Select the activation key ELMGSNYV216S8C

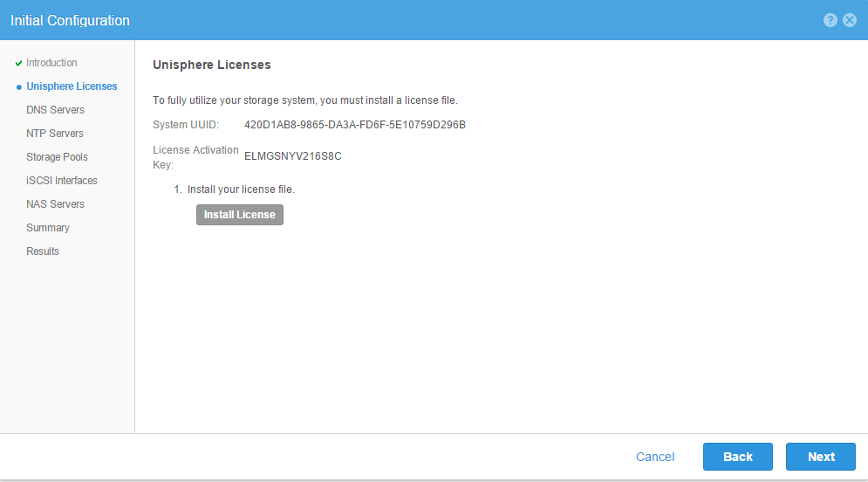293,156
